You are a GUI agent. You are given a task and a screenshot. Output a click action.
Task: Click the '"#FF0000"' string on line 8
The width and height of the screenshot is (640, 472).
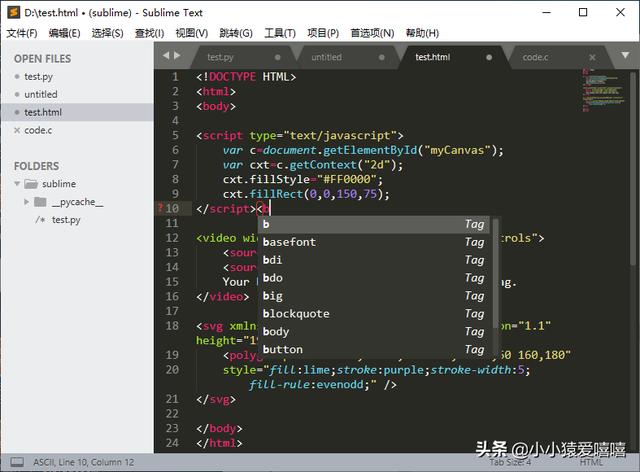click(x=347, y=179)
